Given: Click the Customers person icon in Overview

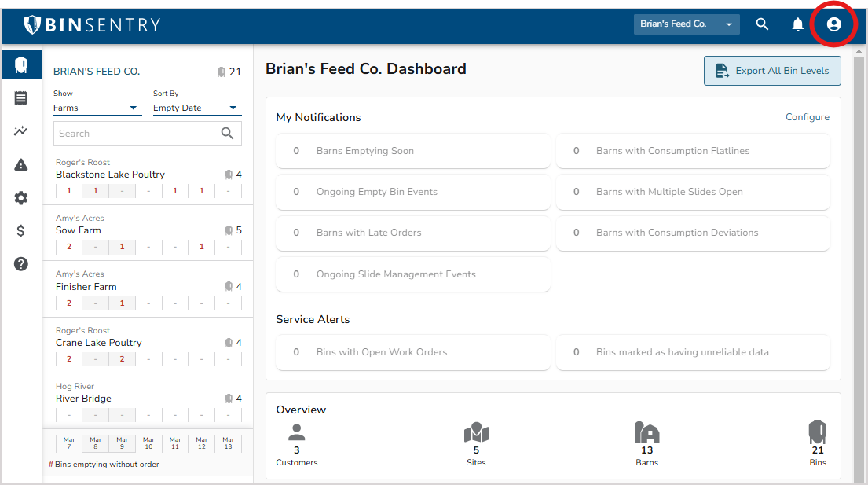Looking at the screenshot, I should 297,432.
